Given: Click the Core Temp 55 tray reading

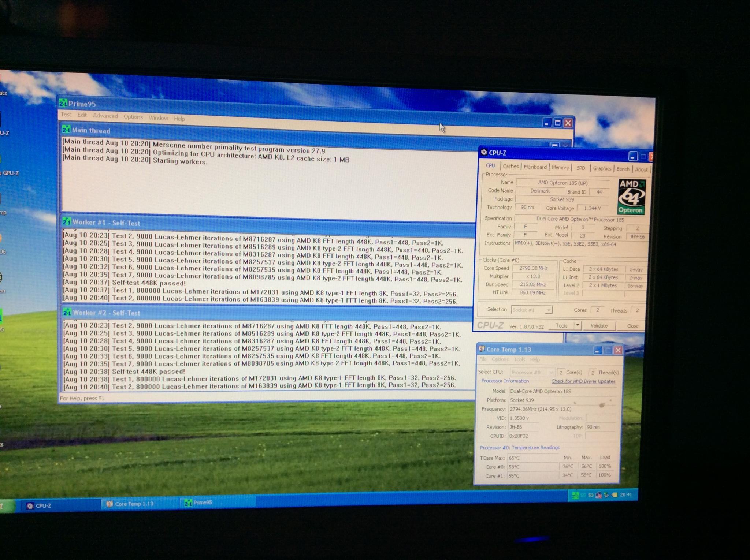Looking at the screenshot, I should click(x=583, y=495).
